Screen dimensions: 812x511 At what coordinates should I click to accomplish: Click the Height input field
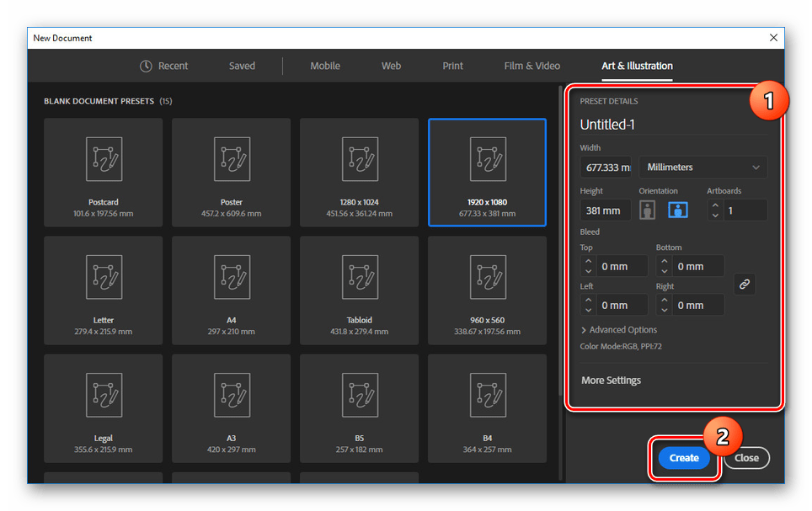(606, 210)
